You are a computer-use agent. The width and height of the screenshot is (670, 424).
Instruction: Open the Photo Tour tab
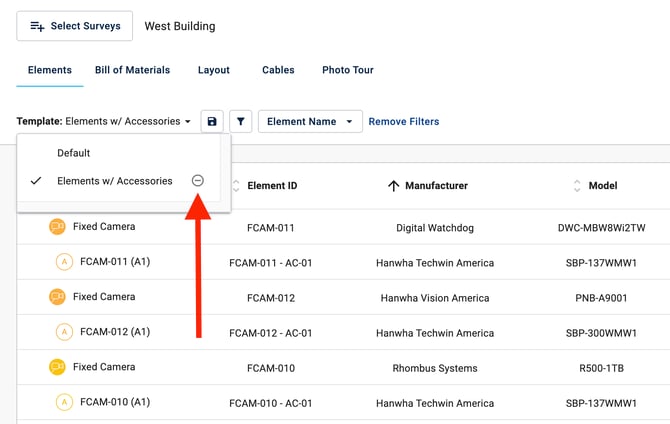[x=347, y=70]
